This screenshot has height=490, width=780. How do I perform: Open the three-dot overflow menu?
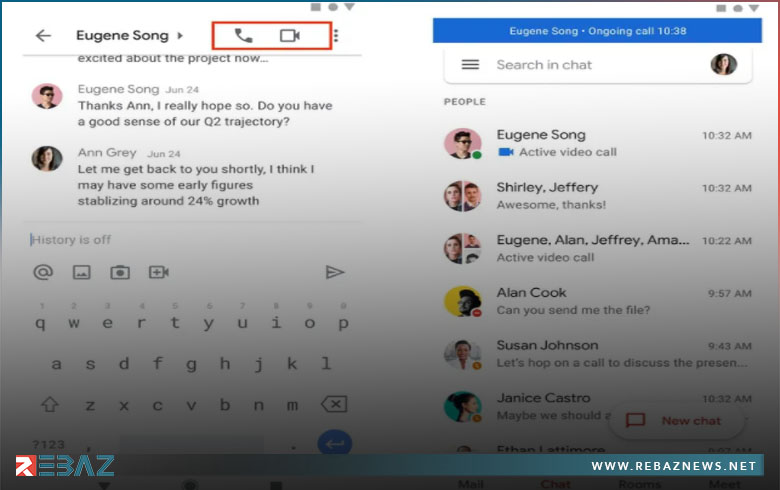point(336,36)
